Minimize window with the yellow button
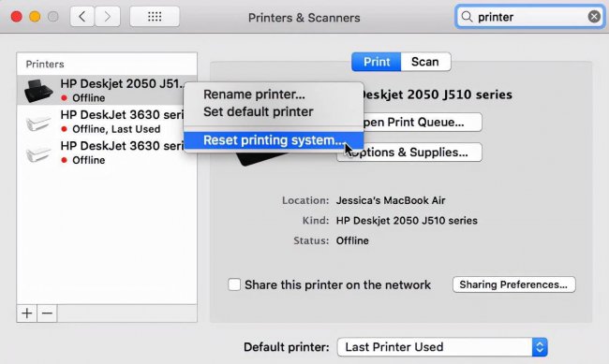 (35, 17)
